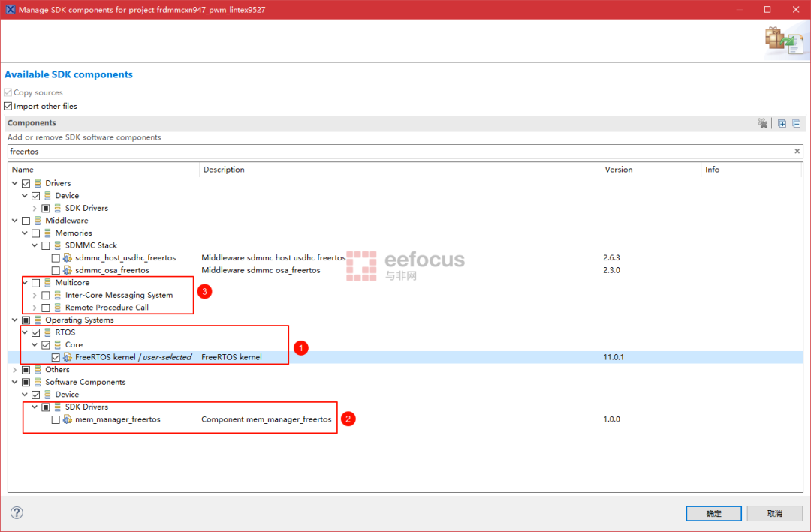Click the Inter-Core Messaging System icon
Viewport: 811px width, 532px height.
pos(57,295)
